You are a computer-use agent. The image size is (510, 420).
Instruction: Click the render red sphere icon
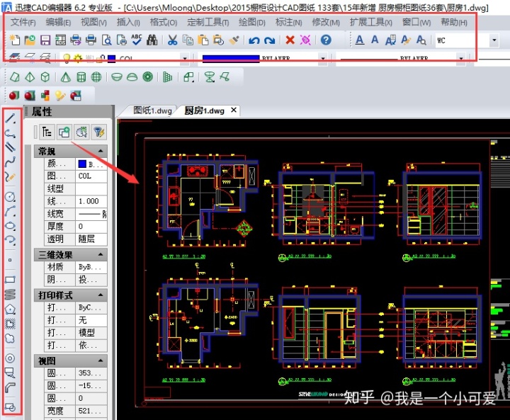click(14, 96)
